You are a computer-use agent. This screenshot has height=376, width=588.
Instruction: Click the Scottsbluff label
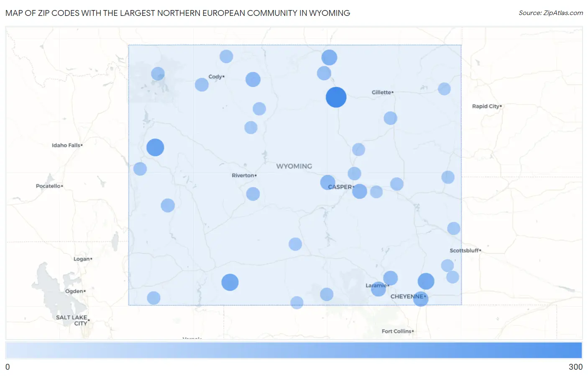pyautogui.click(x=465, y=251)
